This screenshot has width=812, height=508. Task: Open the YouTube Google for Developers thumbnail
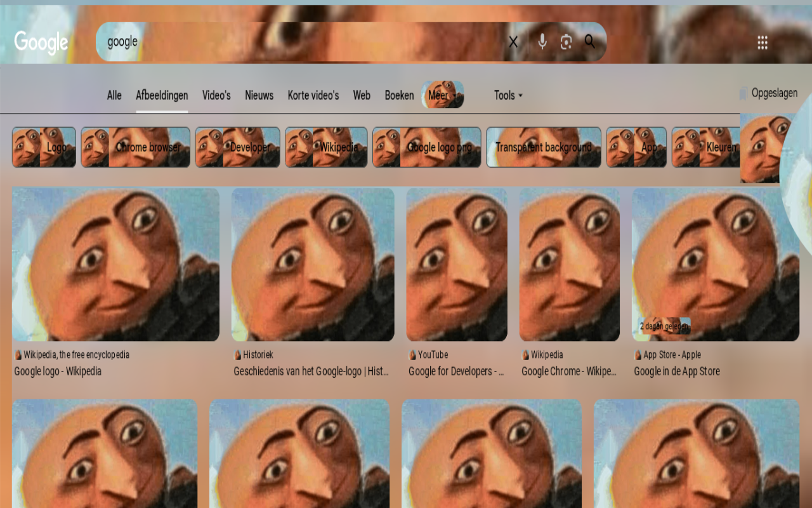pyautogui.click(x=457, y=264)
